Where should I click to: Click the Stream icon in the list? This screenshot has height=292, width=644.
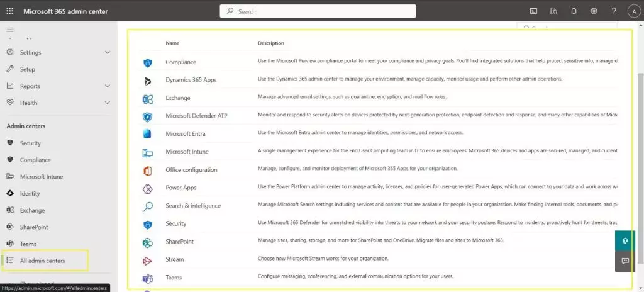click(x=148, y=259)
